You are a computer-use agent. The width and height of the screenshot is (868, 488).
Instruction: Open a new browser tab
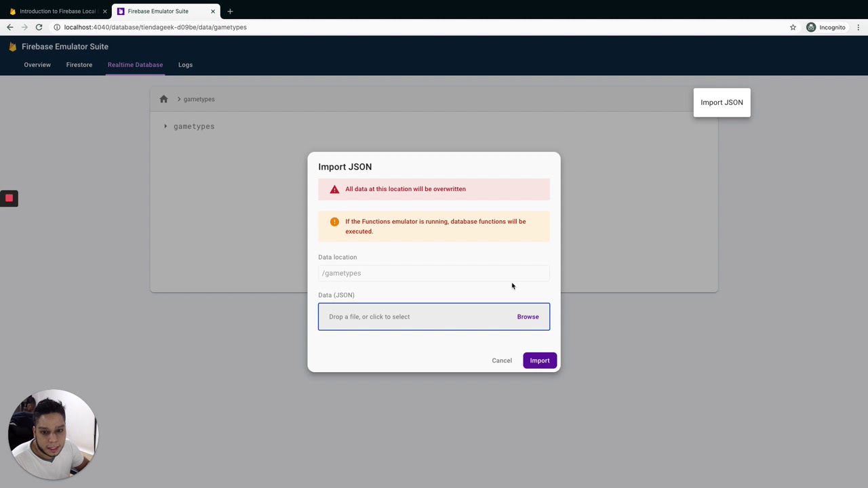[230, 11]
